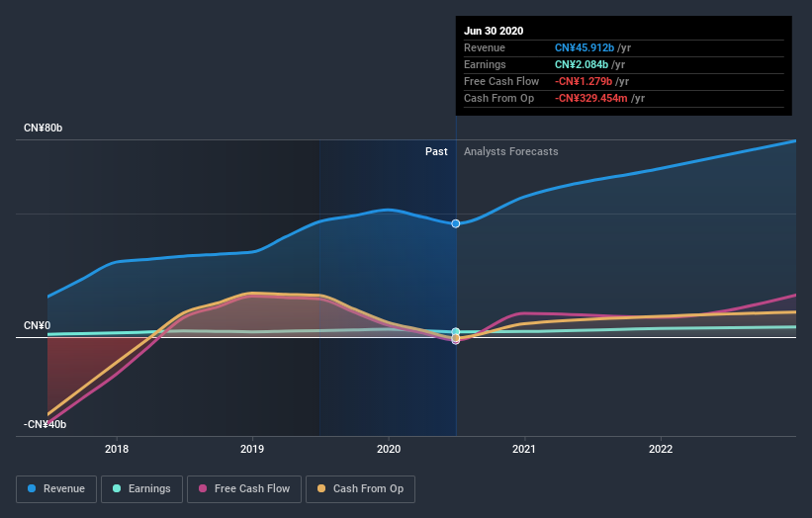Image resolution: width=812 pixels, height=518 pixels.
Task: Click the 2022 x-axis label
Action: click(x=661, y=449)
